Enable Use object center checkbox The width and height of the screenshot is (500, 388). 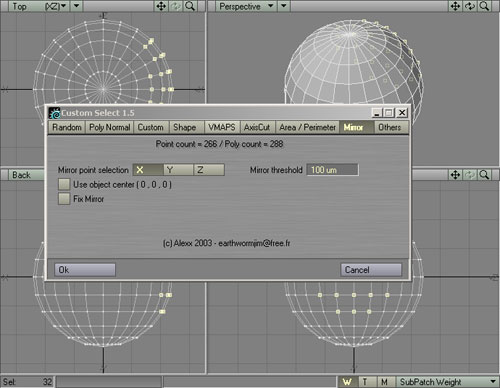[64, 184]
